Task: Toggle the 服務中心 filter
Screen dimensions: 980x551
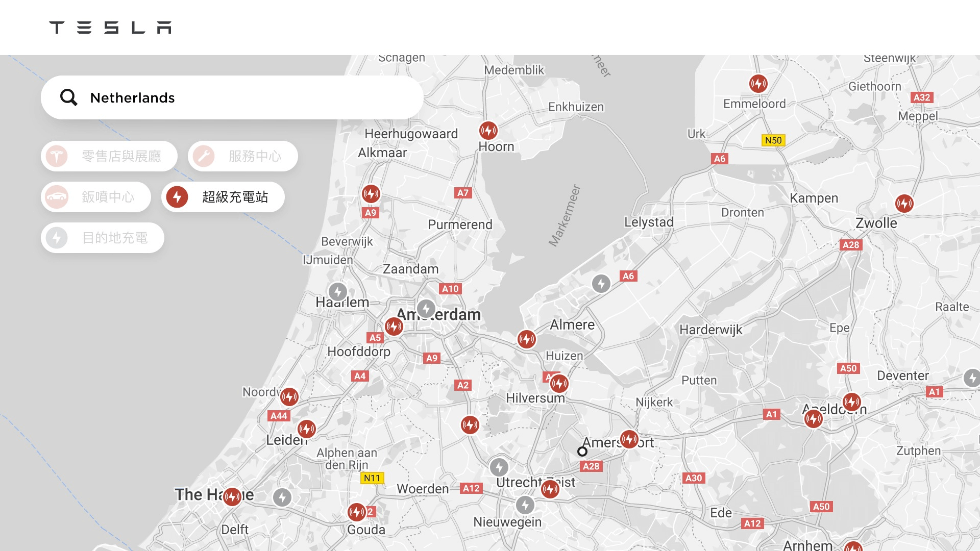Action: 243,156
